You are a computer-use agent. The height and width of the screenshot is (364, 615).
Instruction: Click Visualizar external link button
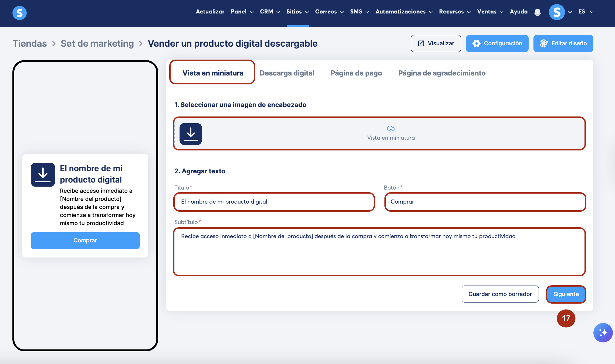pos(436,43)
